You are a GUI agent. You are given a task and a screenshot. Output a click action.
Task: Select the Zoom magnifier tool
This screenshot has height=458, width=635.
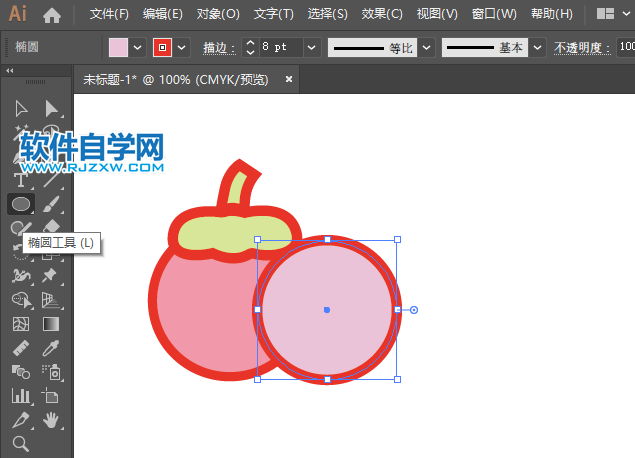point(21,444)
